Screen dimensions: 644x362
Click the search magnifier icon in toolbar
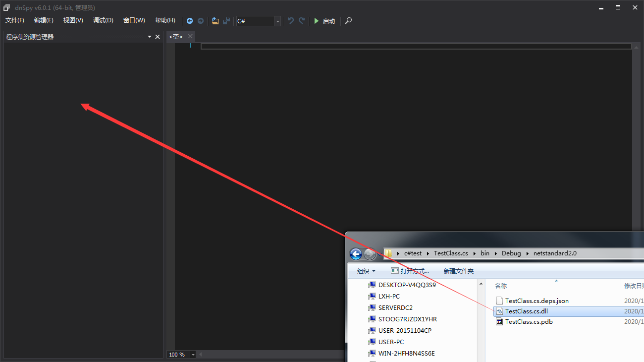click(x=348, y=21)
